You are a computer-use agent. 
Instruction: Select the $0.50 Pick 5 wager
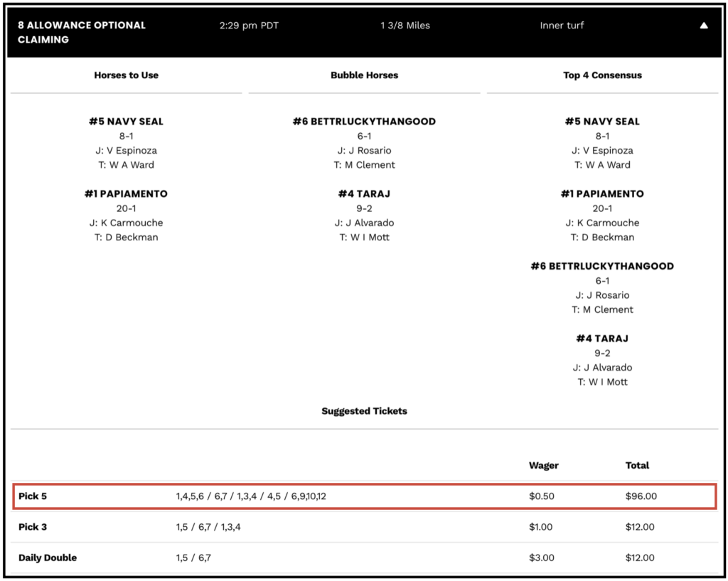pyautogui.click(x=541, y=496)
